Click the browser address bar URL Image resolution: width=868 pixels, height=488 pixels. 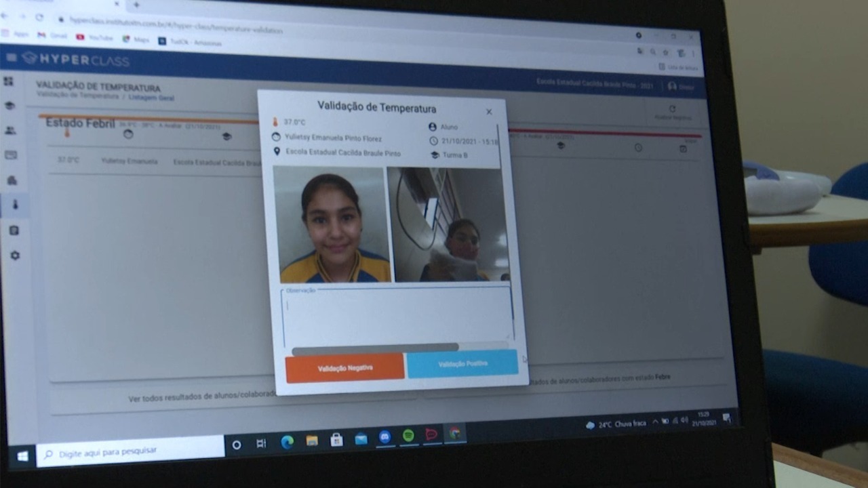point(176,25)
